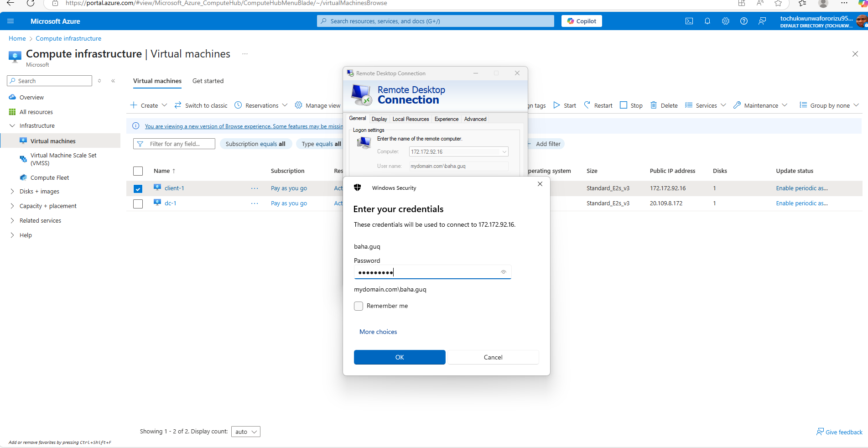Image resolution: width=868 pixels, height=448 pixels.
Task: Open the dc-1 VM link
Action: point(171,203)
